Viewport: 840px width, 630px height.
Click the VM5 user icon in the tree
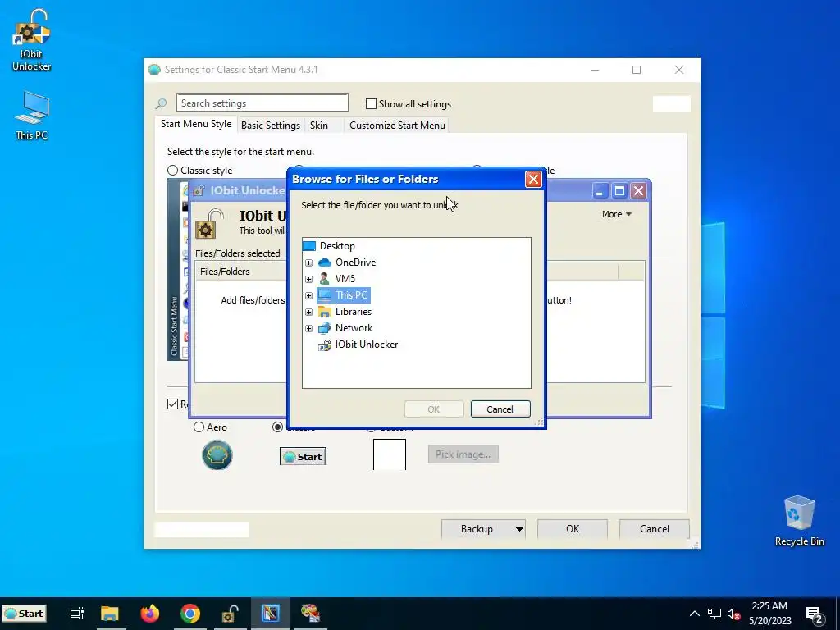[325, 279]
